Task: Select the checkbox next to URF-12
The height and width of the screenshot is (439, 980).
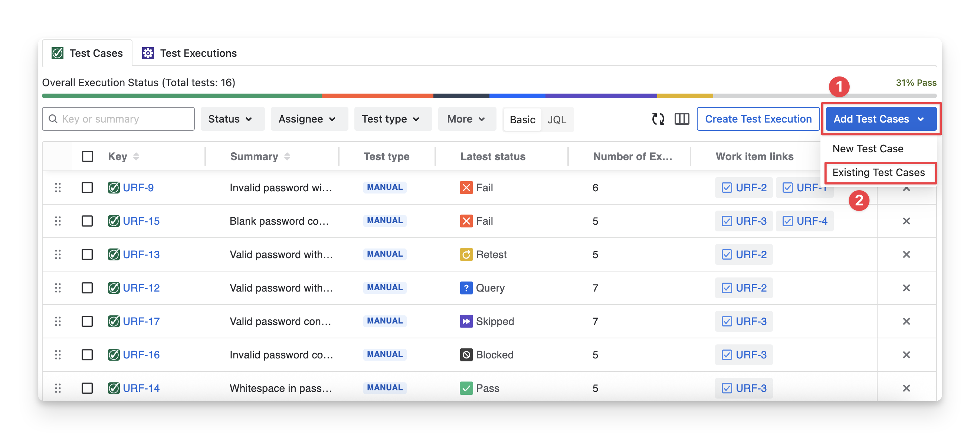Action: [87, 288]
